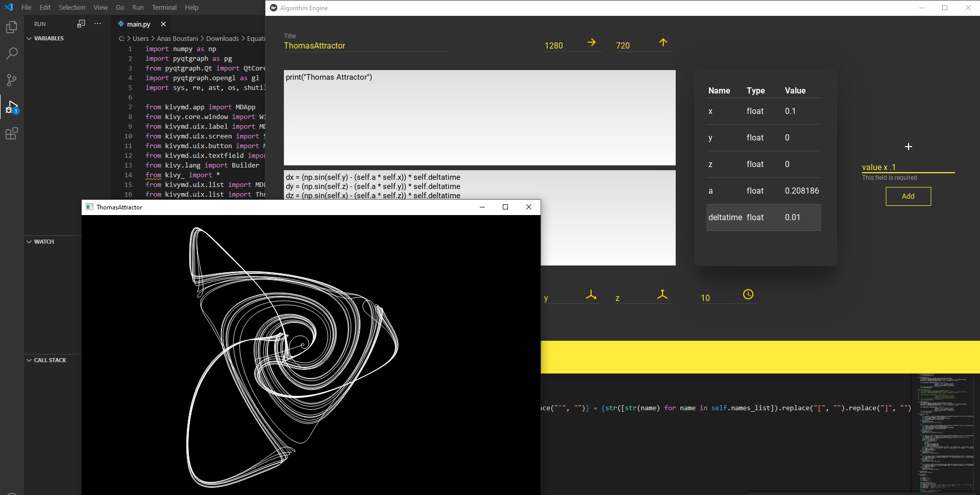This screenshot has height=495, width=980.
Task: Minimize the Algorithm Engine window
Action: pyautogui.click(x=922, y=8)
